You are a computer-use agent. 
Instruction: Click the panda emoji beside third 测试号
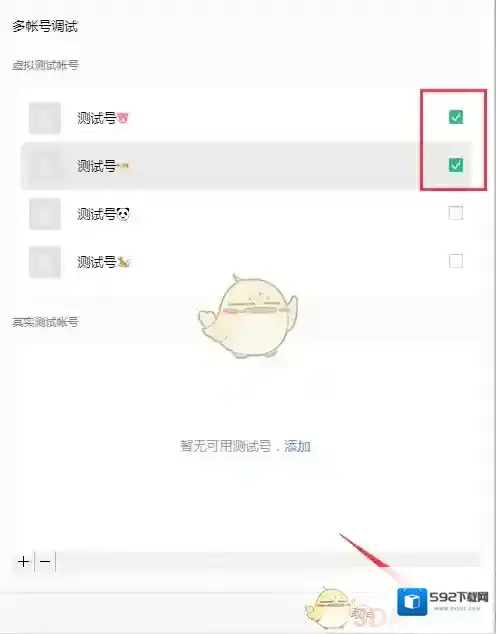click(123, 213)
